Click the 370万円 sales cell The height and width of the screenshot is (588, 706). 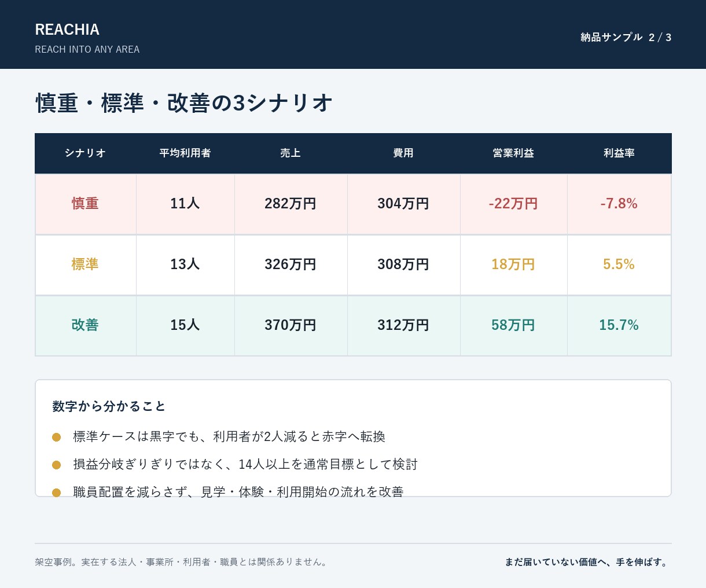(291, 325)
